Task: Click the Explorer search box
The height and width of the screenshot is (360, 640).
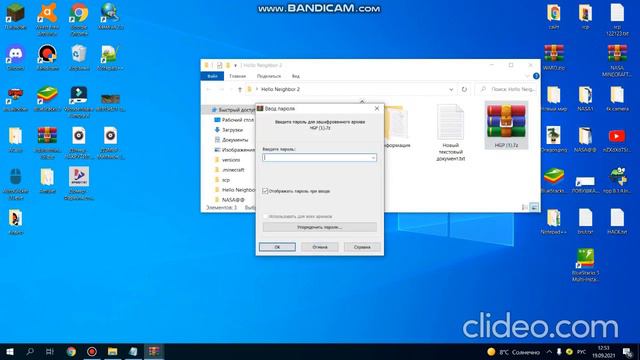Action: [507, 89]
